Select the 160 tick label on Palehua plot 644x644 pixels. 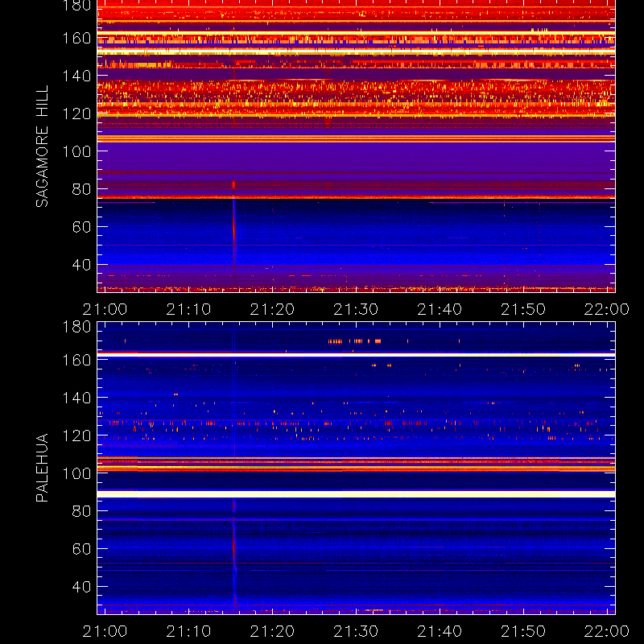(76, 360)
